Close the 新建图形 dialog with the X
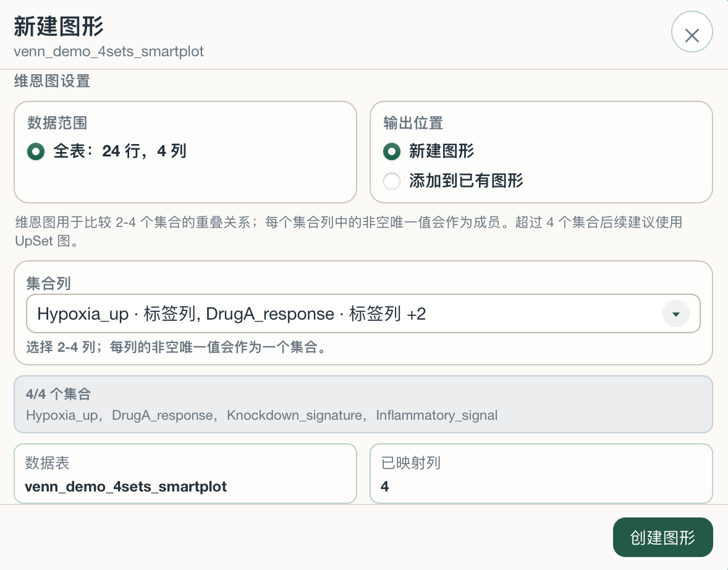This screenshot has width=728, height=570. coord(692,32)
